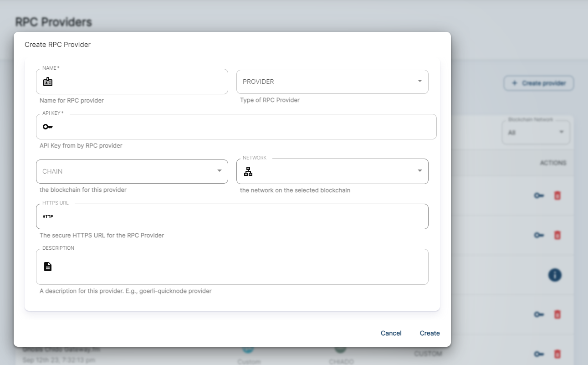Viewport: 588px width, 365px height.
Task: Open the Chain dropdown
Action: click(132, 171)
